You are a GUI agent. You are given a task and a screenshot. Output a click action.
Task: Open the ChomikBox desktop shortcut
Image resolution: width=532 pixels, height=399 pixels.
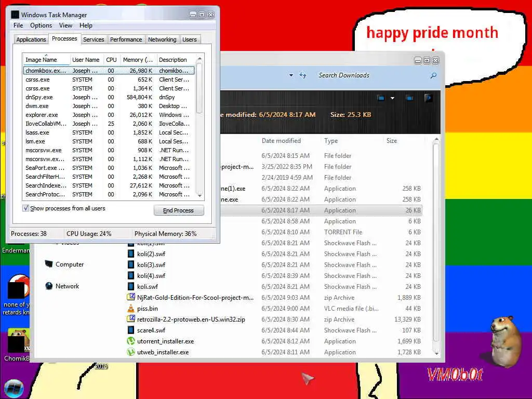point(18,344)
